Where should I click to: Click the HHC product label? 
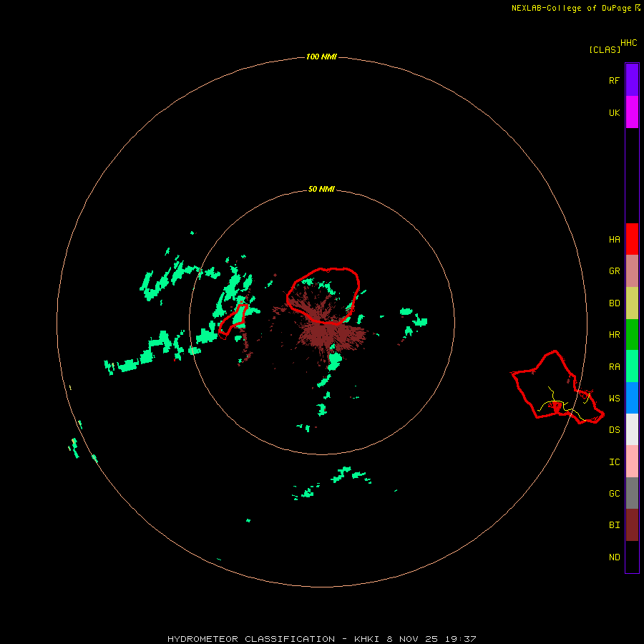[x=628, y=43]
